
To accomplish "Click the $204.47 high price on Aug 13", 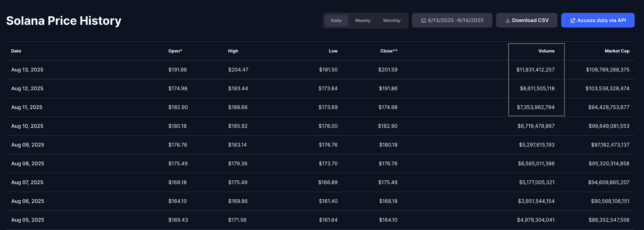I will [x=238, y=70].
